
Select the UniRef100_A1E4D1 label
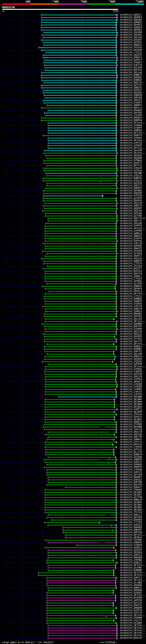coord(131,35)
